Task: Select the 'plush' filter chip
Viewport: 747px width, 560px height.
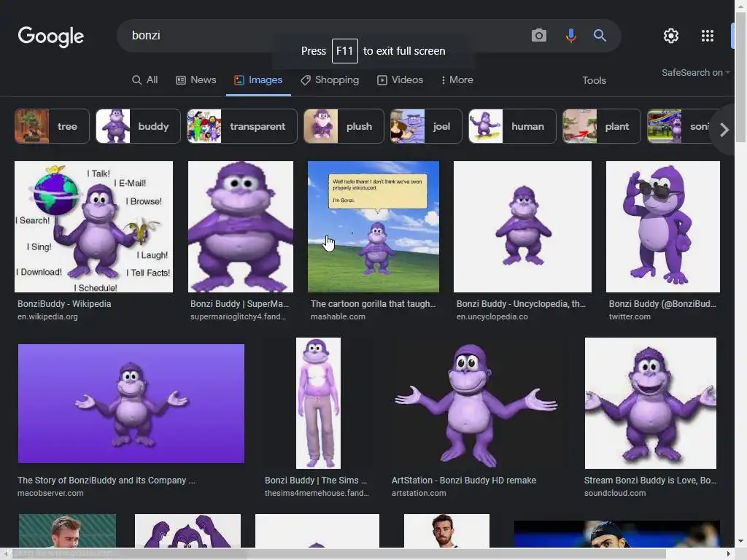Action: pyautogui.click(x=344, y=126)
